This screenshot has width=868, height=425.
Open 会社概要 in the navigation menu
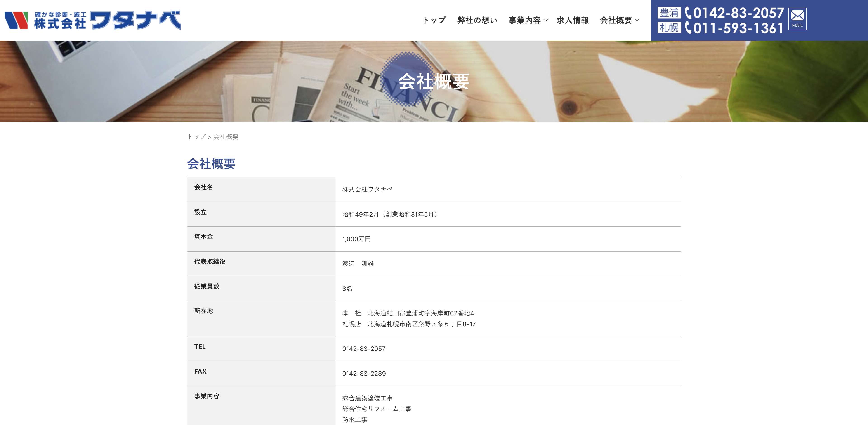pos(616,20)
